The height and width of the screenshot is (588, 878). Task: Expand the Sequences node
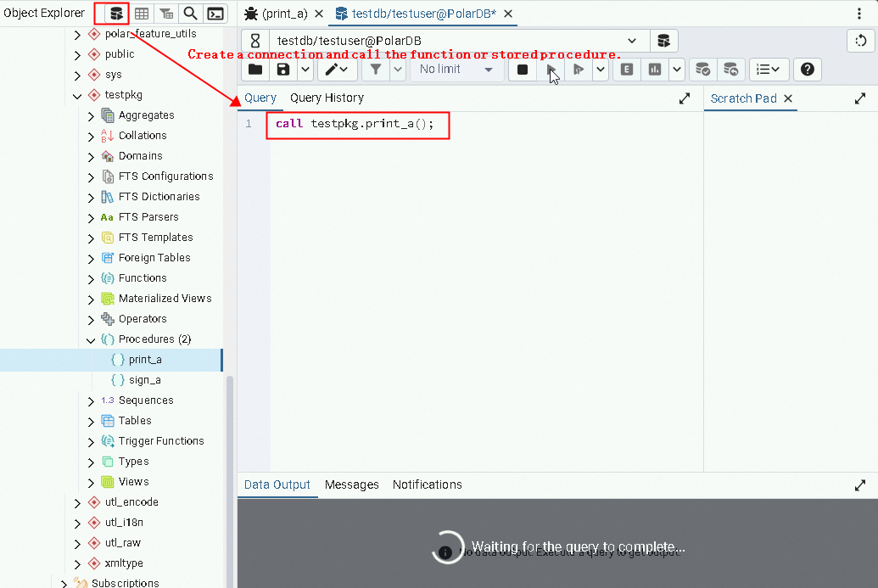pos(91,400)
